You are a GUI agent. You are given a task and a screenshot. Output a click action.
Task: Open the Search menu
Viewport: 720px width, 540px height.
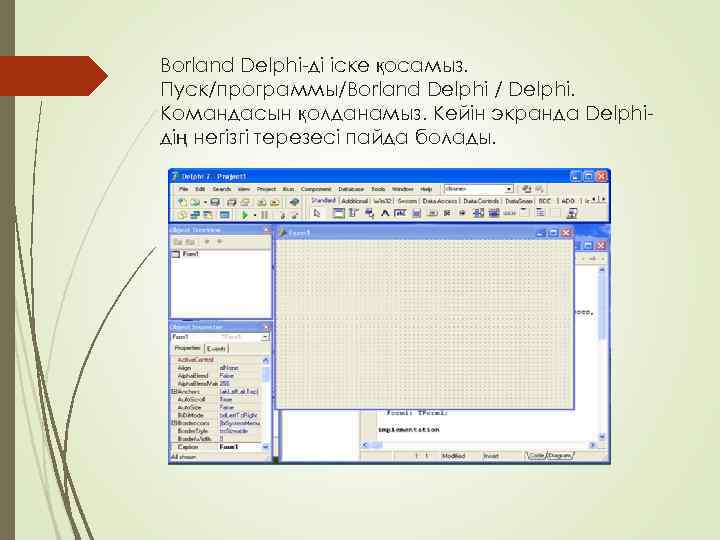222,189
